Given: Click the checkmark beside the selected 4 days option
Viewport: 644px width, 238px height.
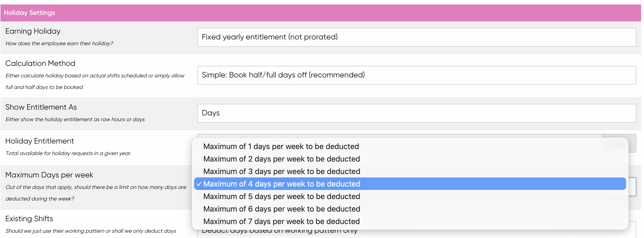Looking at the screenshot, I should (x=199, y=184).
